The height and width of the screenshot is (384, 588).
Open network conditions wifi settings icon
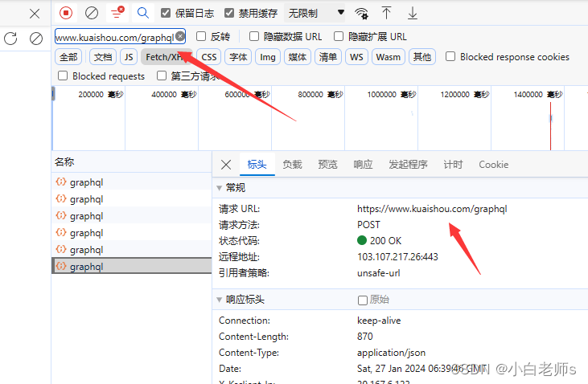click(x=361, y=14)
